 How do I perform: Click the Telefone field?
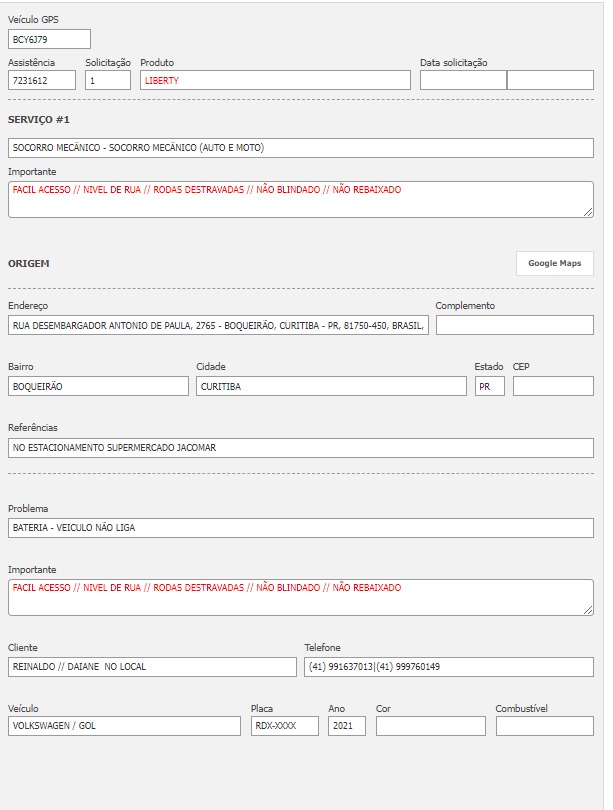click(448, 667)
